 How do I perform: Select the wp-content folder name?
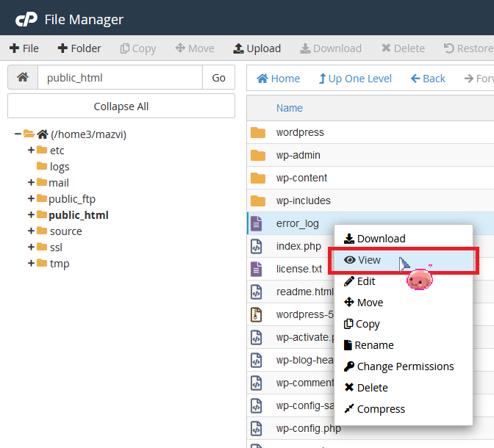pyautogui.click(x=301, y=178)
